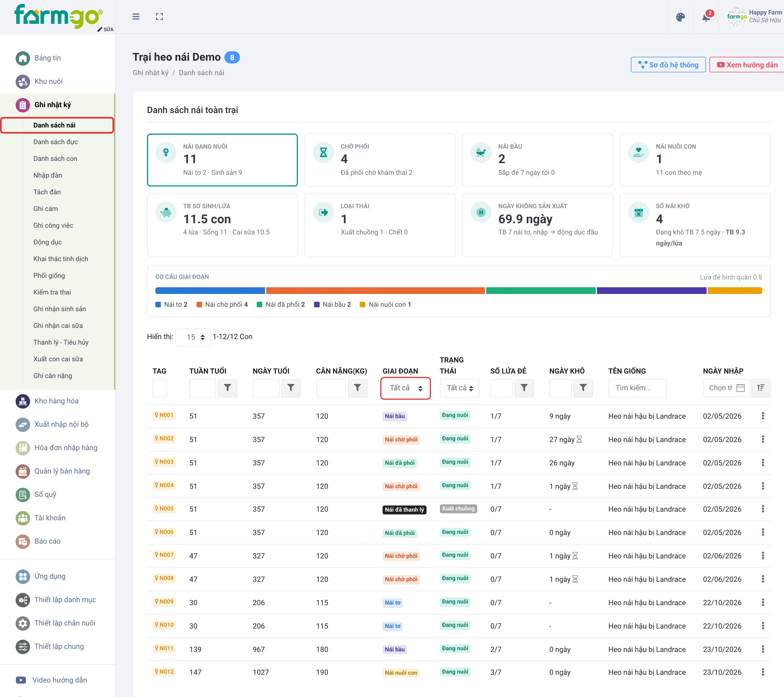Open the notifications bell icon
The height and width of the screenshot is (697, 784).
tap(706, 17)
